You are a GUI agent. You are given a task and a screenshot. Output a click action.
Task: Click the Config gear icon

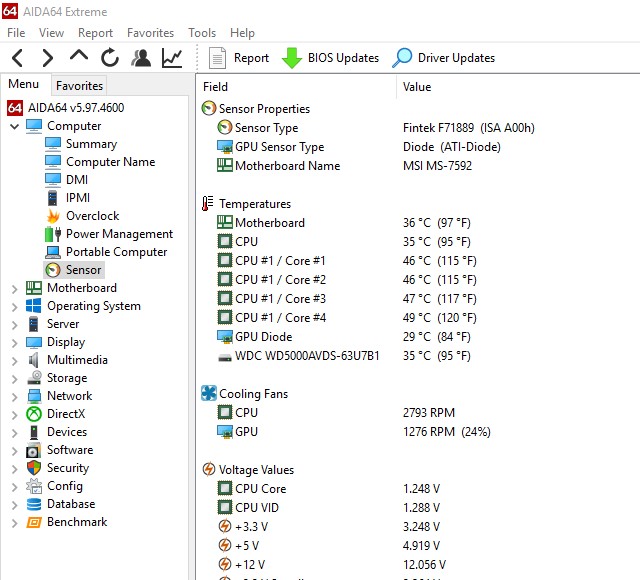pyautogui.click(x=34, y=486)
